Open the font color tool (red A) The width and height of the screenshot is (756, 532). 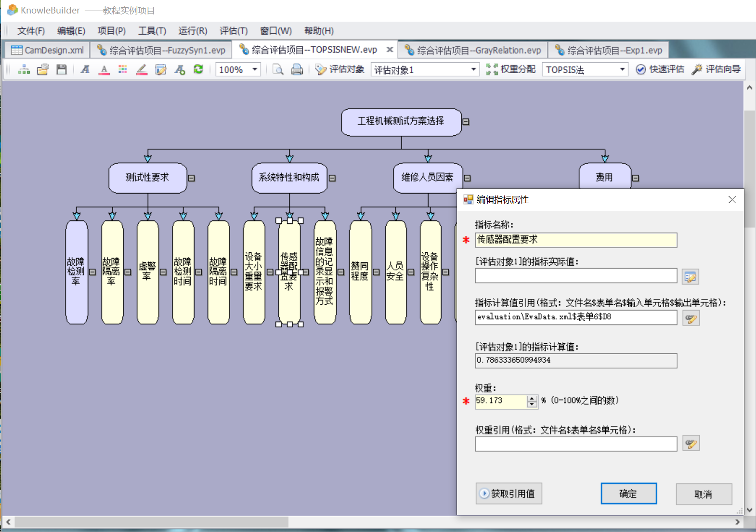pyautogui.click(x=104, y=70)
